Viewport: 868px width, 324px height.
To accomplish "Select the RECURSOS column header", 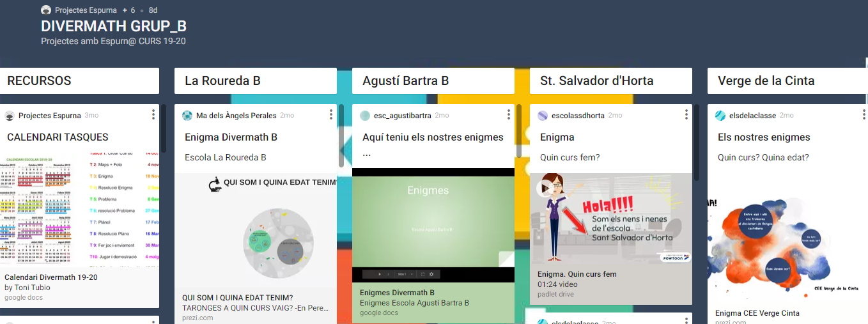I will click(79, 81).
